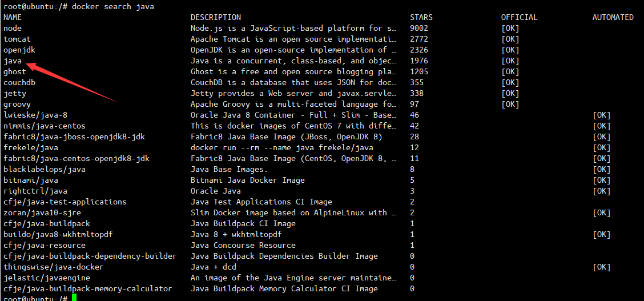Click 'cfje/java-buildpack-dependency-builder' image name
This screenshot has height=301, width=644.
90,256
